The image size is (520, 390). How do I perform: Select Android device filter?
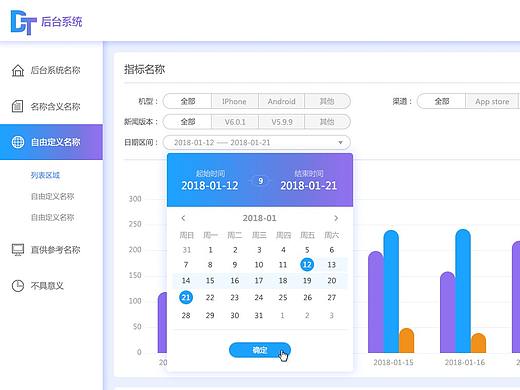(281, 101)
